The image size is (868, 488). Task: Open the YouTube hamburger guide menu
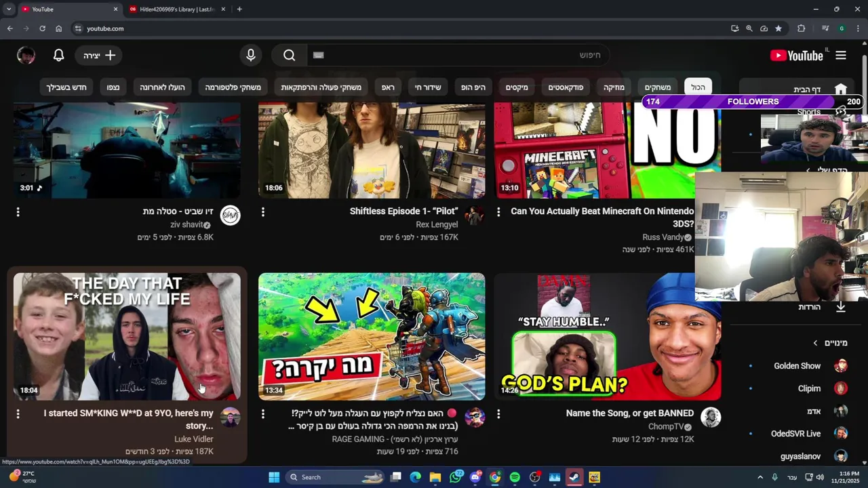coord(841,56)
